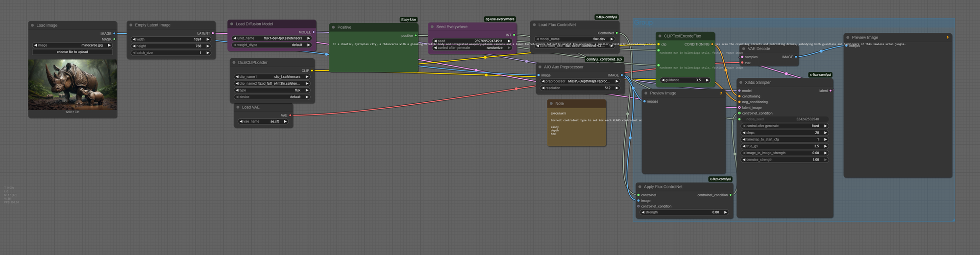Click the controlnet input socket on Apply Flux ControlNet
Viewport: 980px width, 255px height.
[x=638, y=195]
